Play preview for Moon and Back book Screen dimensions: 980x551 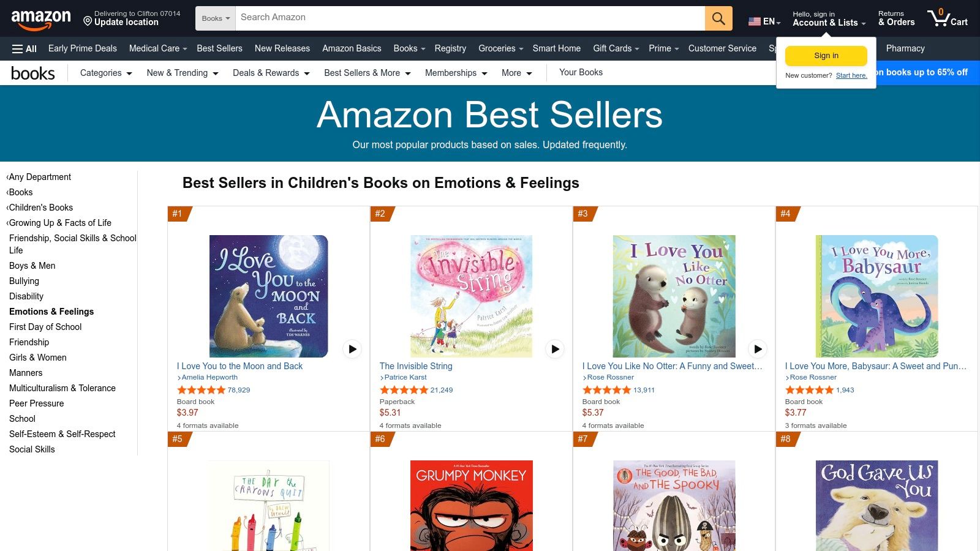[352, 349]
